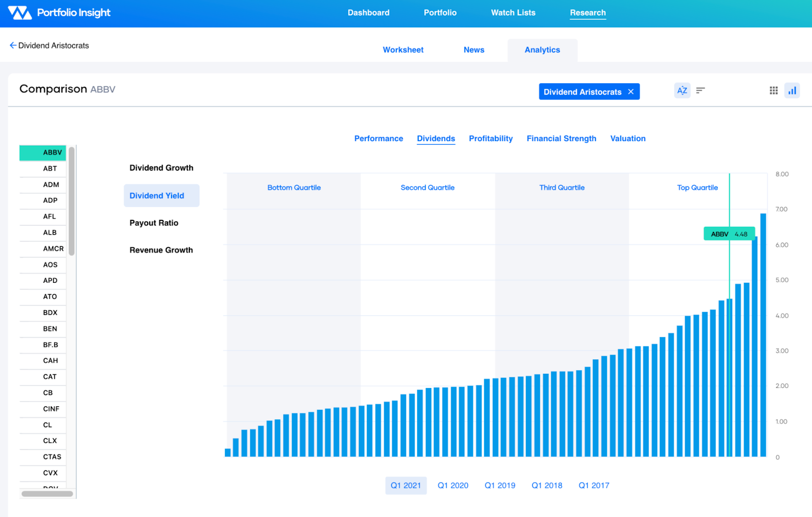Viewport: 812px width, 517px height.
Task: Click the ticker list vertical scrollbar
Action: click(x=72, y=201)
